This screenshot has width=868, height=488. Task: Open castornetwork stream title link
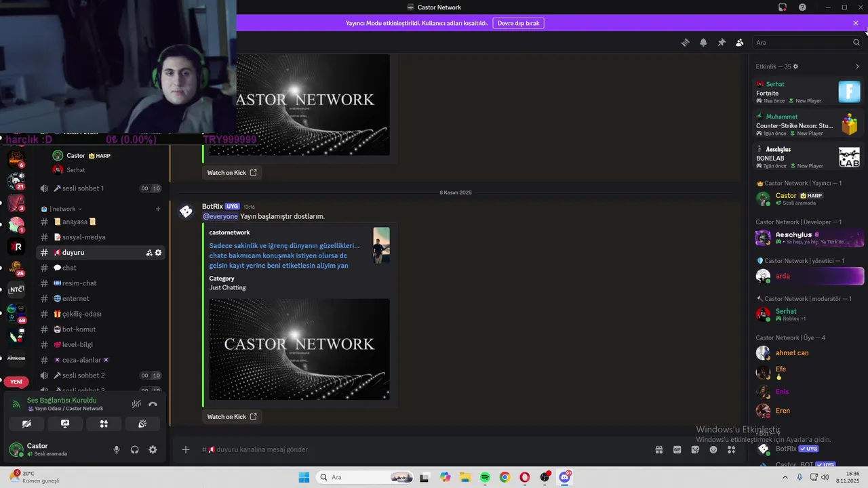tap(284, 256)
